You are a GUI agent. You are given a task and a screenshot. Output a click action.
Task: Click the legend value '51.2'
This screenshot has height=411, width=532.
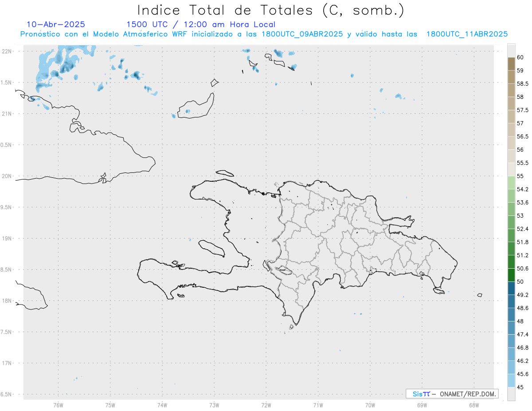pos(523,255)
